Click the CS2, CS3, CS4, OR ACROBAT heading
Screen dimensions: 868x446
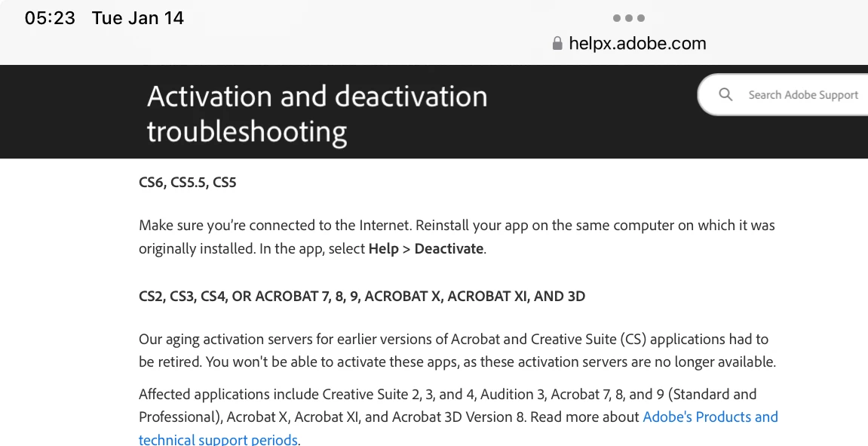(x=362, y=297)
